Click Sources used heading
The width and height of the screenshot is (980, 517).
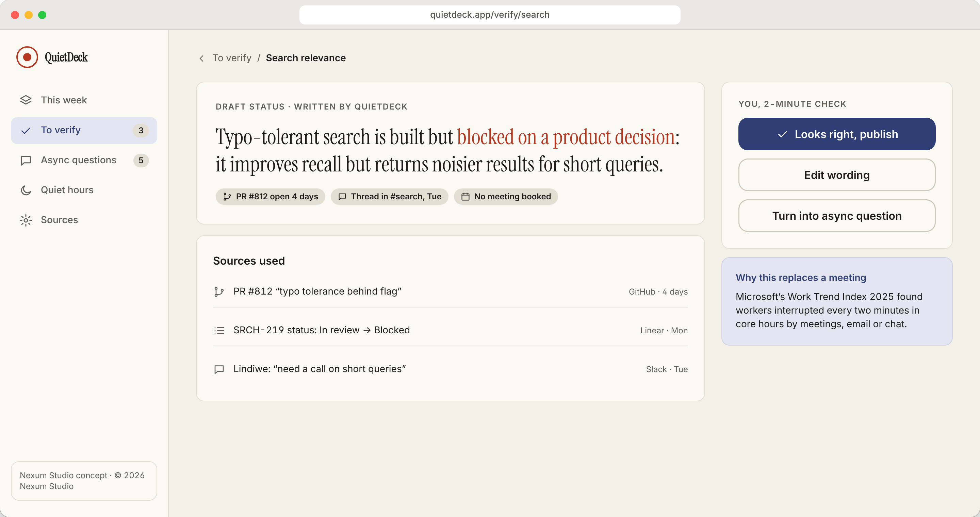click(249, 261)
